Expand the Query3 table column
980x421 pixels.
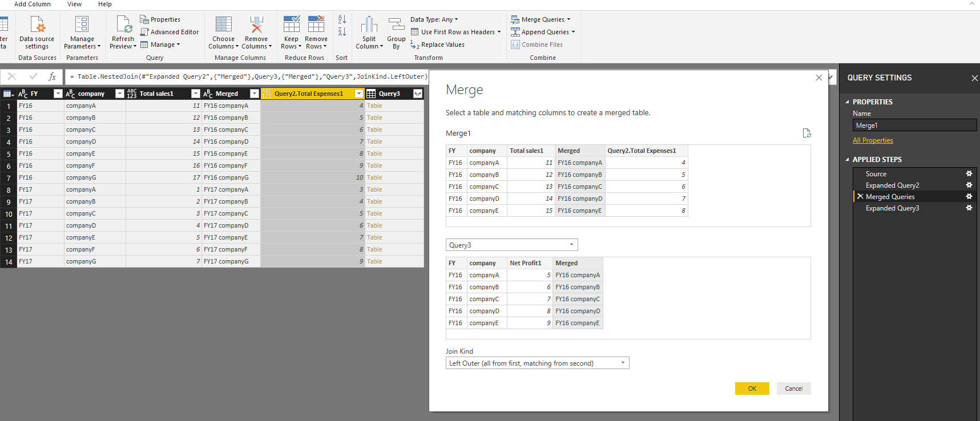[418, 94]
